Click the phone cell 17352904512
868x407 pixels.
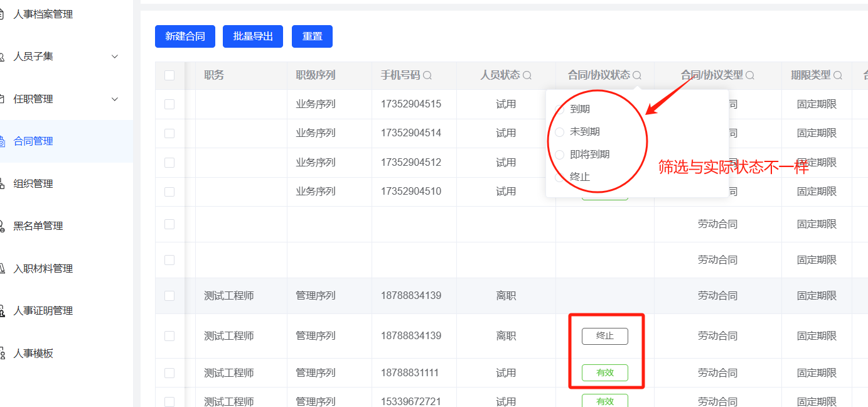click(411, 162)
